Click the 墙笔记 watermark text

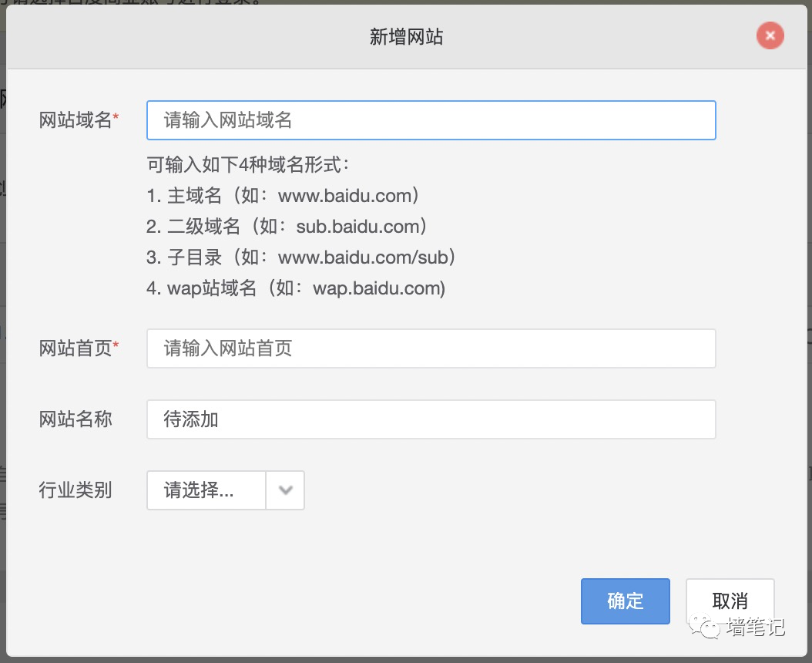click(x=755, y=628)
